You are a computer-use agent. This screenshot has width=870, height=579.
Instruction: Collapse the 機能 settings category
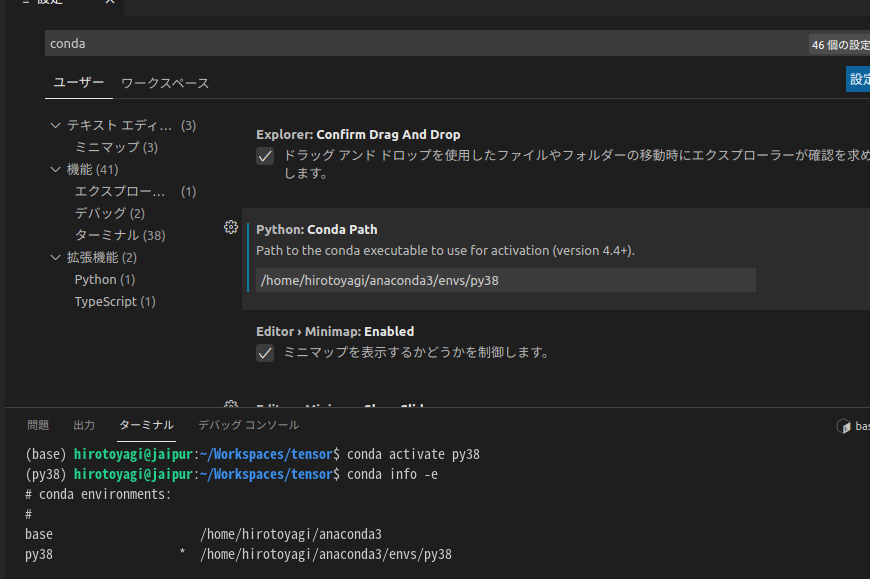point(56,169)
